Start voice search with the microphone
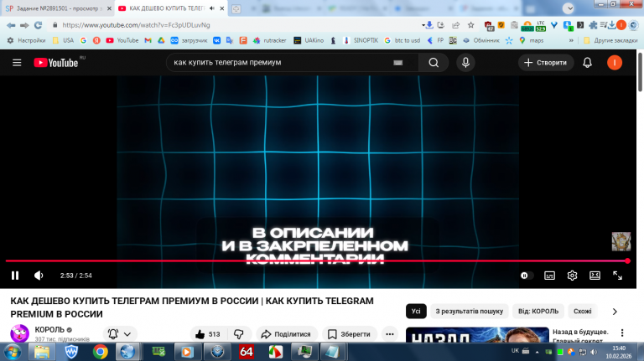 [x=465, y=62]
